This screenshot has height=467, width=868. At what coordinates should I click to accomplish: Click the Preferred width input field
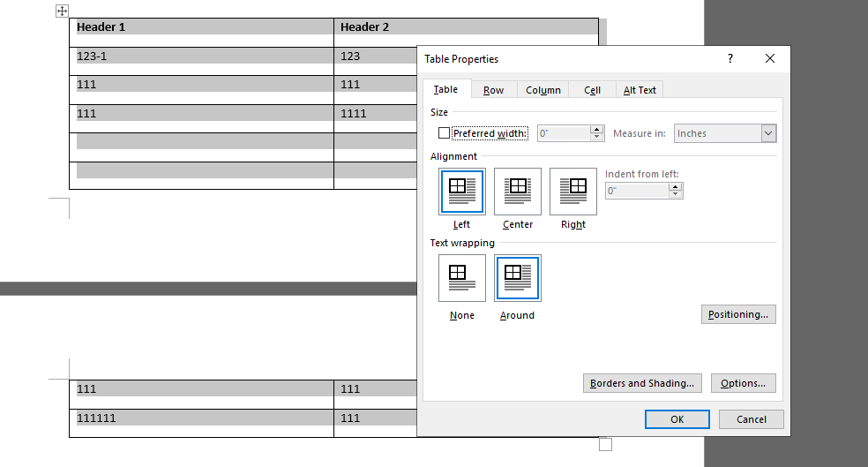click(x=564, y=133)
